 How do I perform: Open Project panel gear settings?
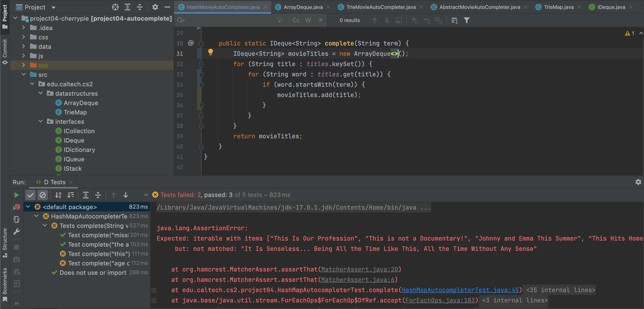(x=155, y=7)
